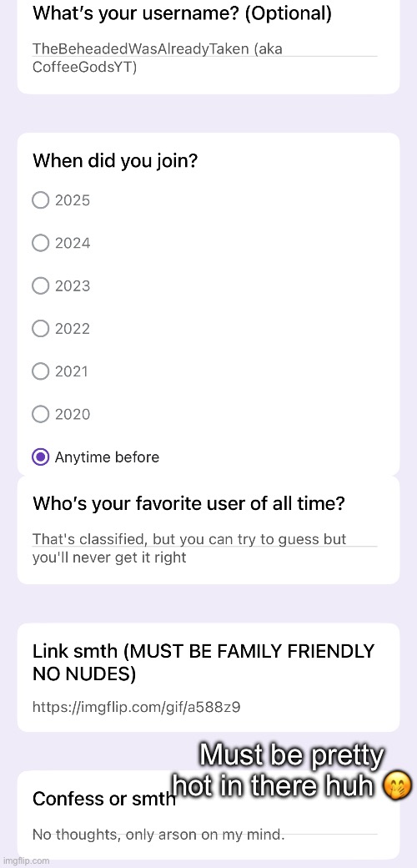Click the 2023 option label text
Screen dimensions: 417x868
pos(73,285)
